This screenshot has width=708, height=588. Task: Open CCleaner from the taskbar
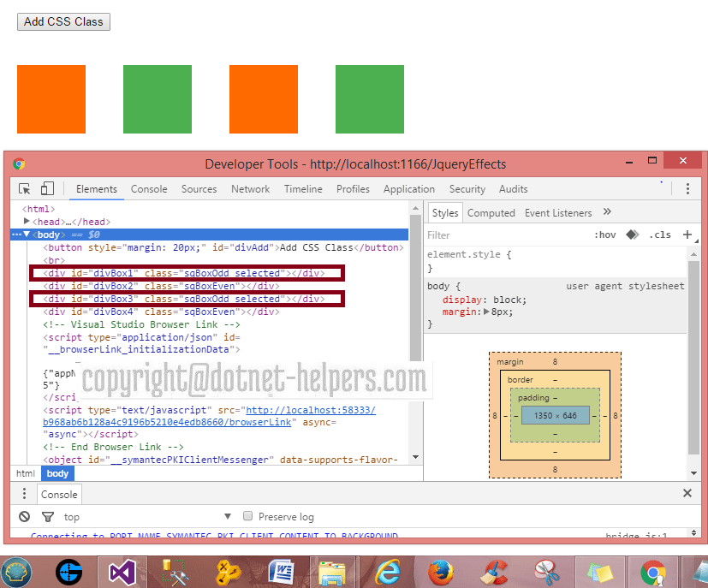(x=494, y=573)
